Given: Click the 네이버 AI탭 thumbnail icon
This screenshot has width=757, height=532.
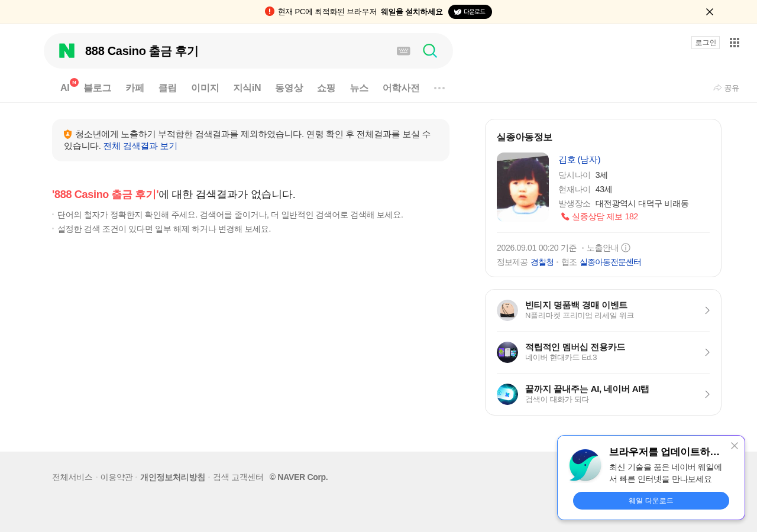Looking at the screenshot, I should point(507,394).
